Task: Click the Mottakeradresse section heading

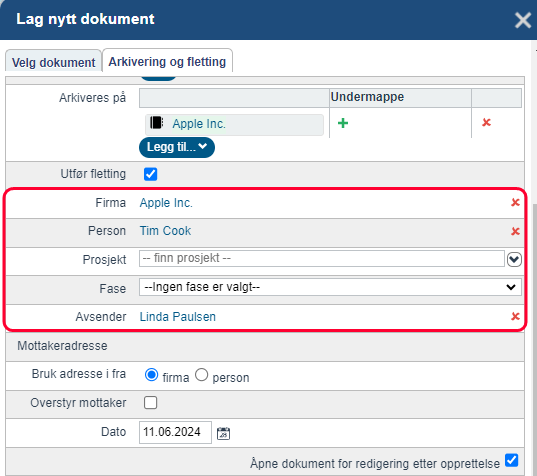Action: (x=62, y=346)
